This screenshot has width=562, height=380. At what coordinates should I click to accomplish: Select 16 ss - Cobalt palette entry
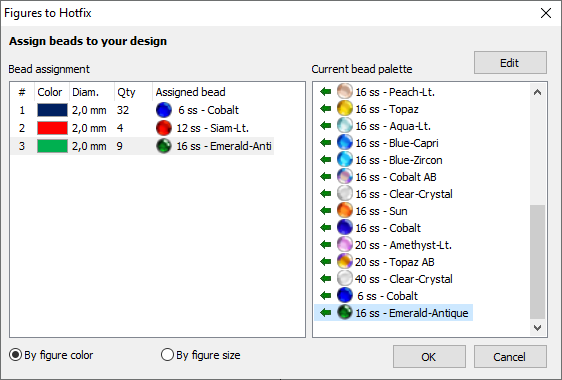pos(388,228)
